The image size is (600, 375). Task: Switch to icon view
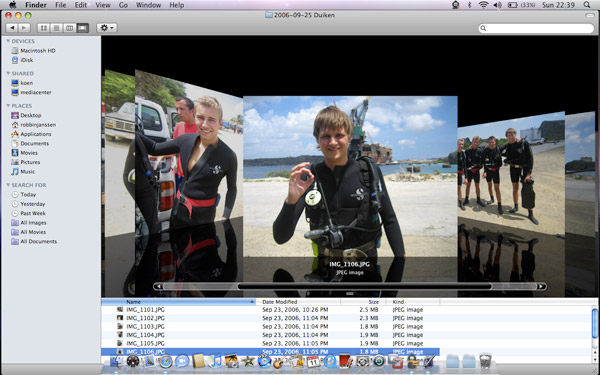[44, 28]
